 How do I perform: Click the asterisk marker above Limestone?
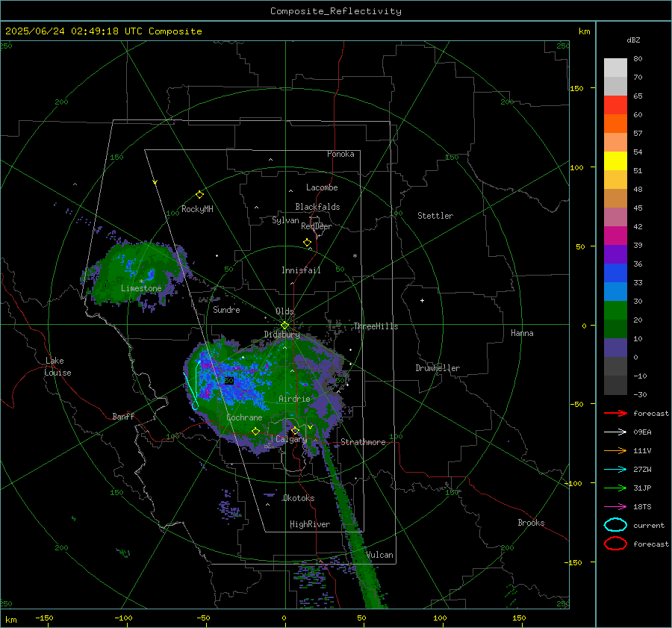(x=141, y=282)
